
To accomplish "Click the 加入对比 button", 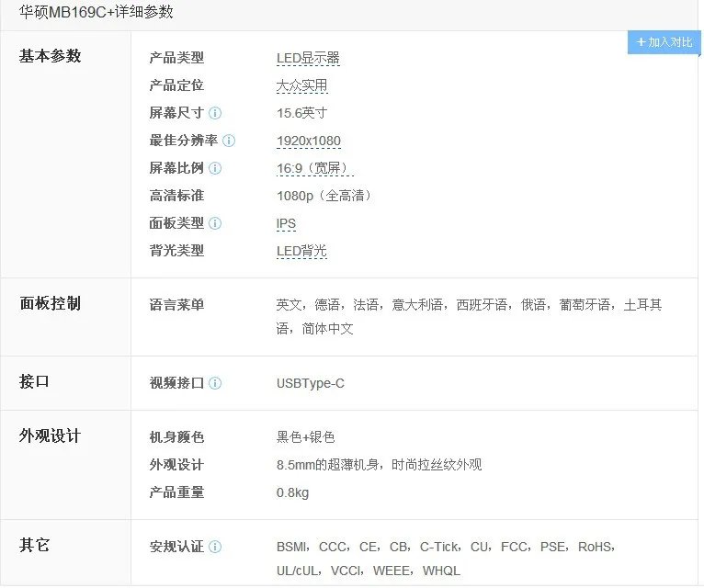I will click(x=664, y=42).
